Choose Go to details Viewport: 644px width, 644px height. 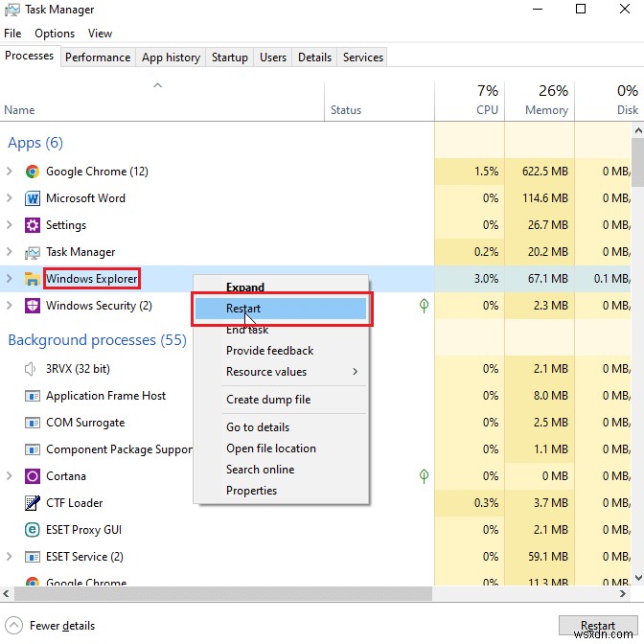coord(281,427)
